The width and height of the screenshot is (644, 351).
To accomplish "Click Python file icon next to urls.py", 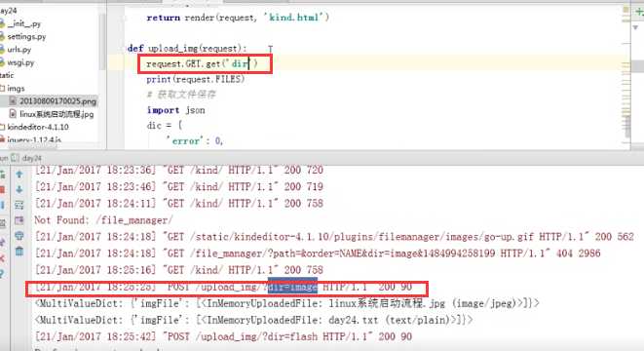I will 2,50.
